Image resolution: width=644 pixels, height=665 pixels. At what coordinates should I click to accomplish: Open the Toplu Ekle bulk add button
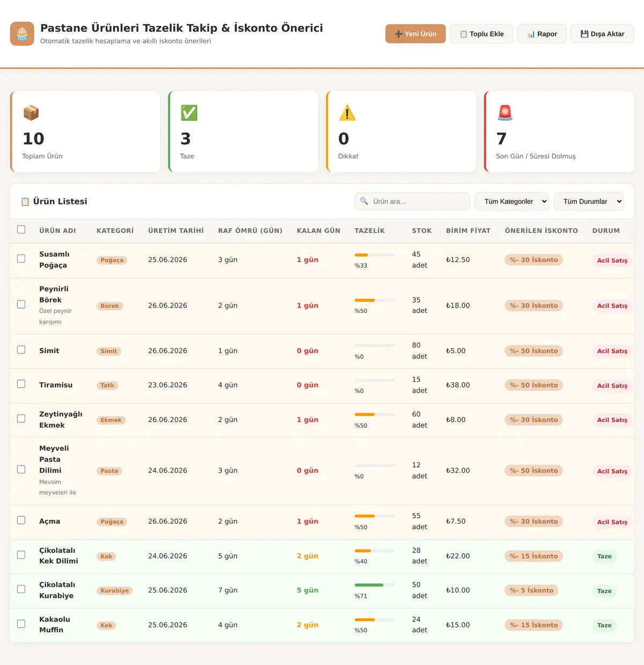pyautogui.click(x=481, y=34)
